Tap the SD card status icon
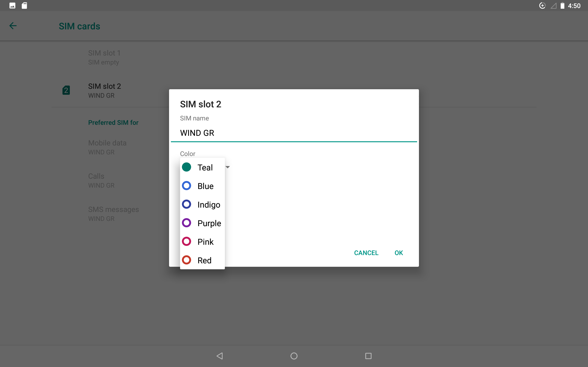588x367 pixels. [x=24, y=6]
